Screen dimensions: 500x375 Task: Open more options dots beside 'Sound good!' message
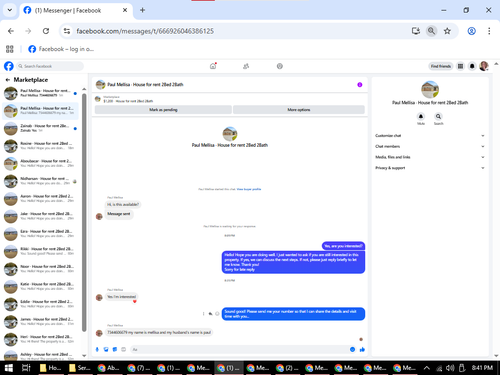coord(203,314)
